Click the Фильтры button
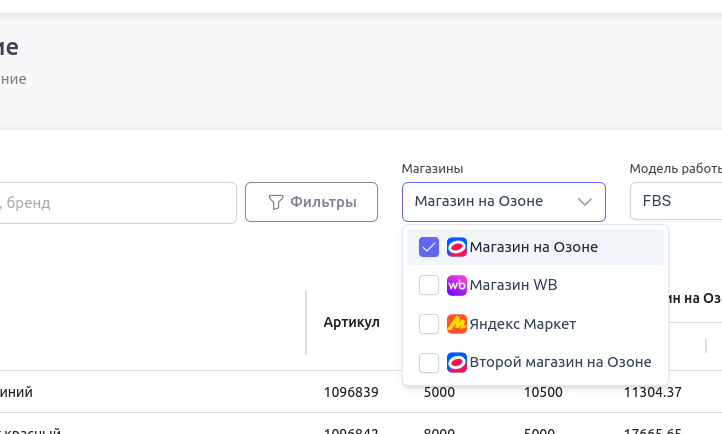This screenshot has width=722, height=434. 311,202
